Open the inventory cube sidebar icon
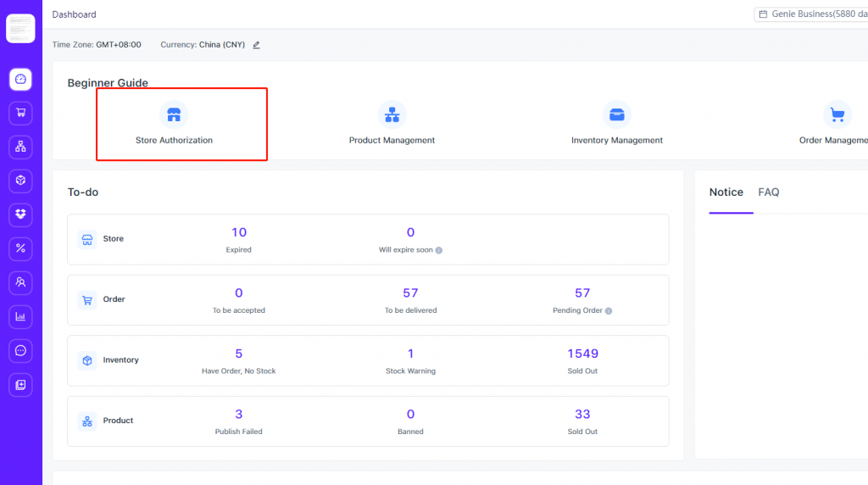Screen dimensions: 868x485 20,181
